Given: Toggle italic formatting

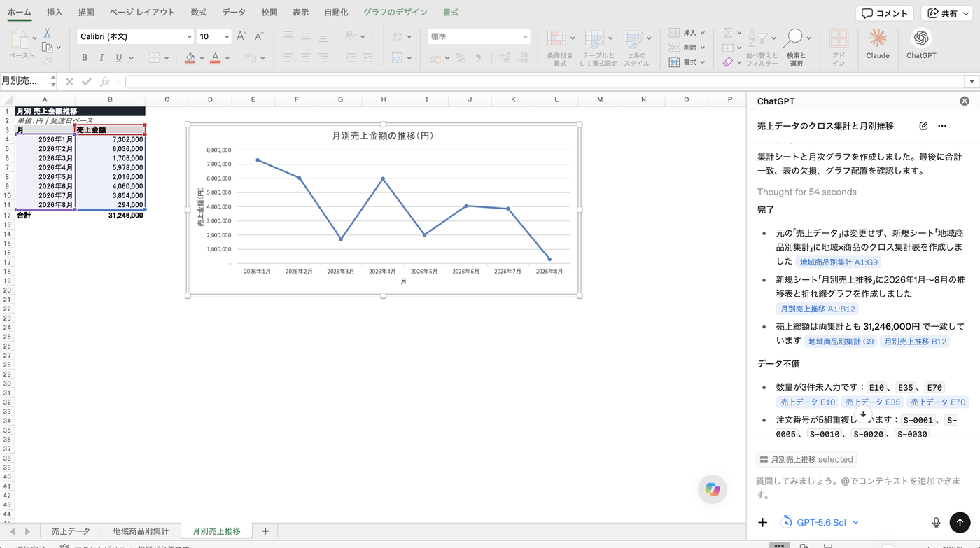Looking at the screenshot, I should (102, 58).
